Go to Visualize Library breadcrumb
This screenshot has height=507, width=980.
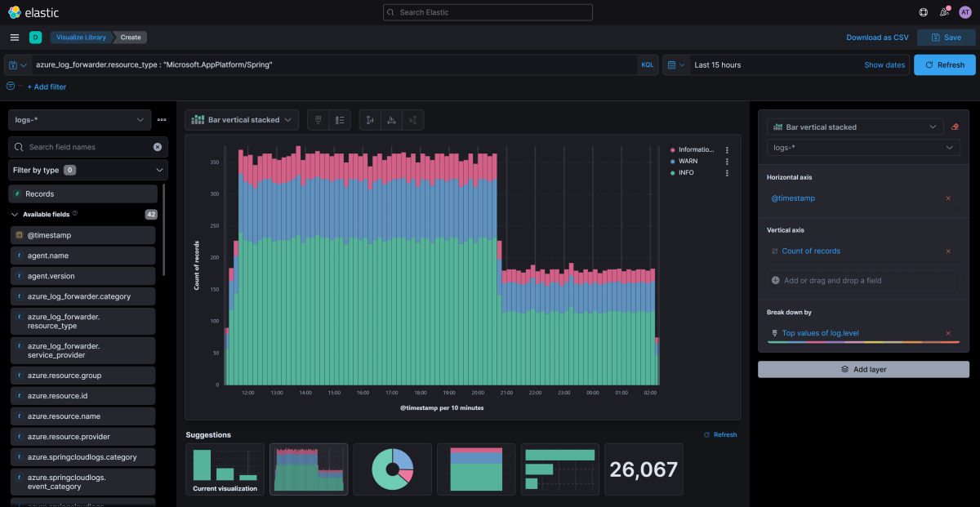pyautogui.click(x=82, y=38)
